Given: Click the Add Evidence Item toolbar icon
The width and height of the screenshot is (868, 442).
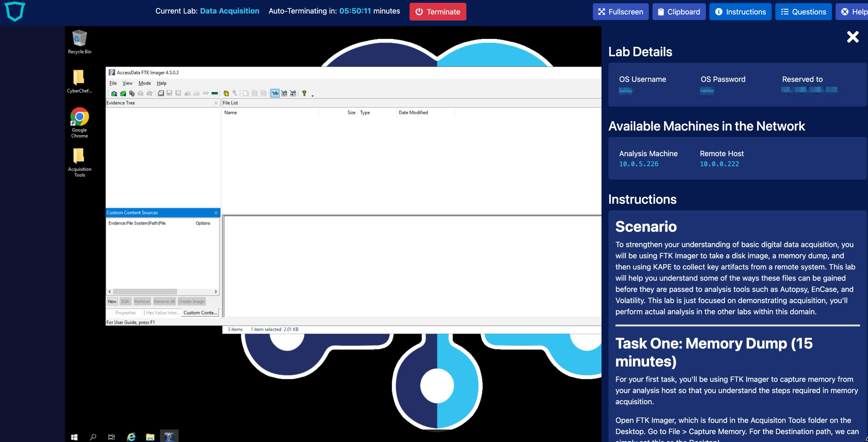Looking at the screenshot, I should coord(114,93).
